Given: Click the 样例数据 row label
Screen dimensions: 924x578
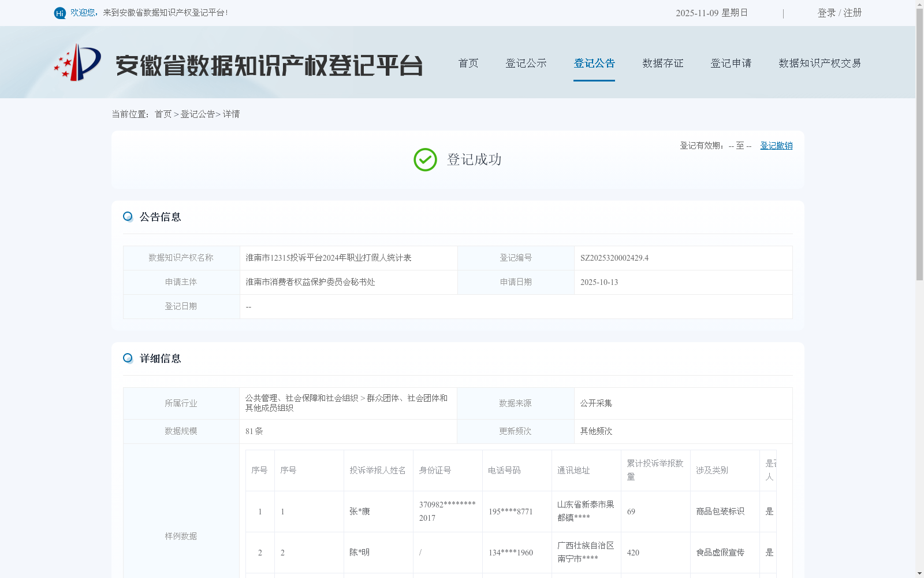Looking at the screenshot, I should 181,536.
